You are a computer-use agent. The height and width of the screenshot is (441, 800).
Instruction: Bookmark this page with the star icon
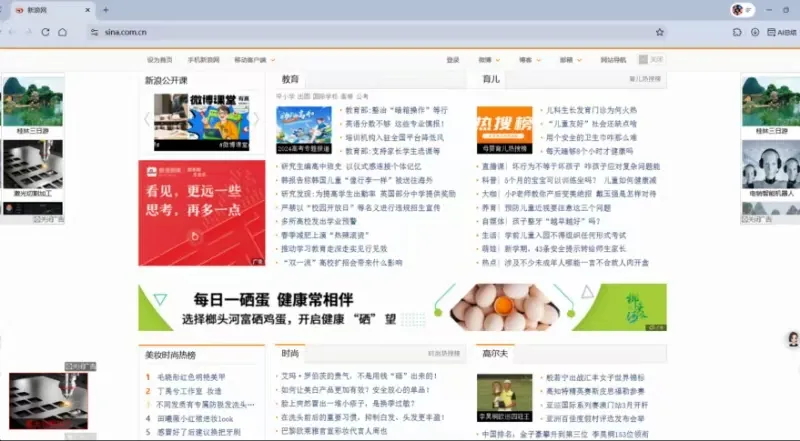(x=660, y=32)
